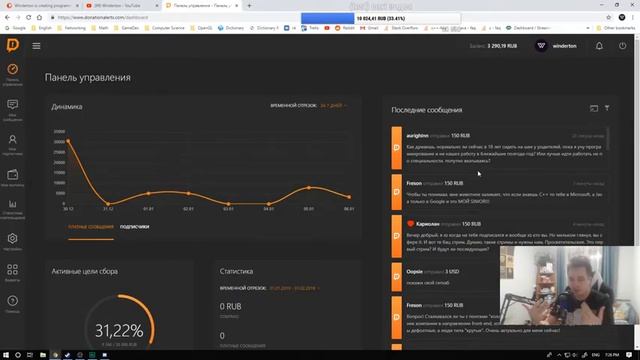Image resolution: width=640 pixels, height=360 pixels.
Task: Open the notifications bell icon
Action: (599, 46)
